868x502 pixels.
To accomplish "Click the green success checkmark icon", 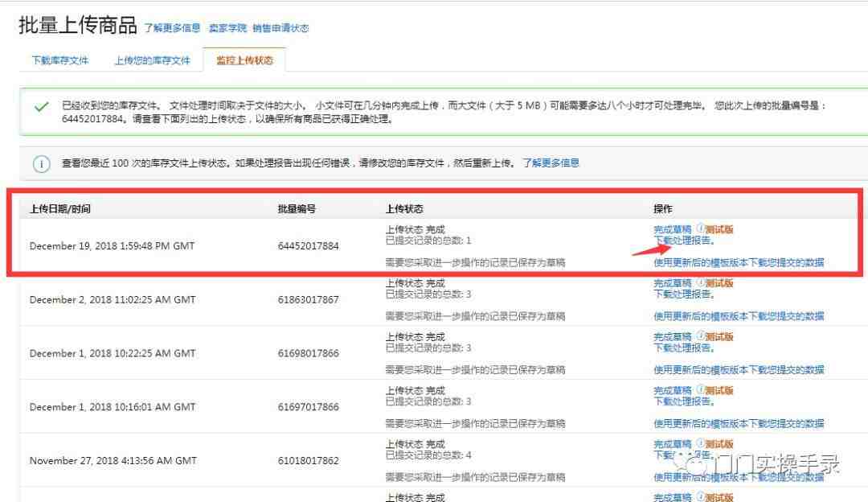I will point(42,106).
